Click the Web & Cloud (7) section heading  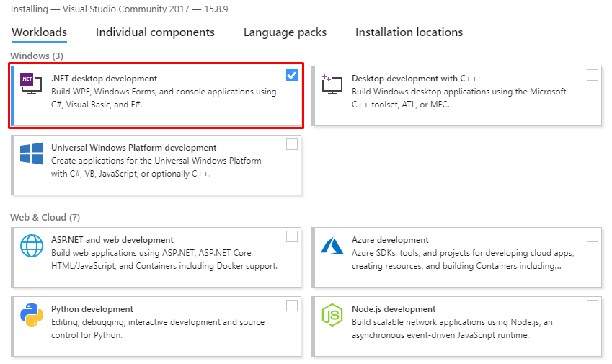[45, 217]
